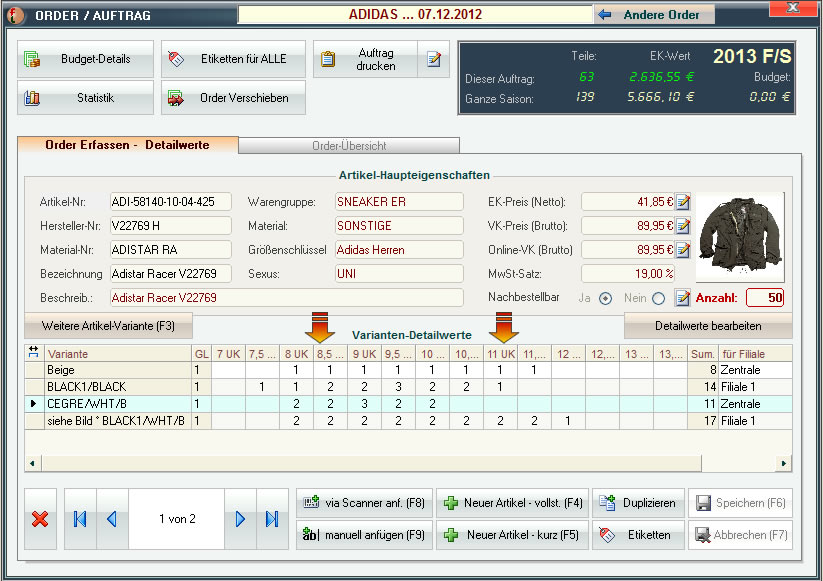Open Größenschlüssel field Adidas Herren

[399, 250]
